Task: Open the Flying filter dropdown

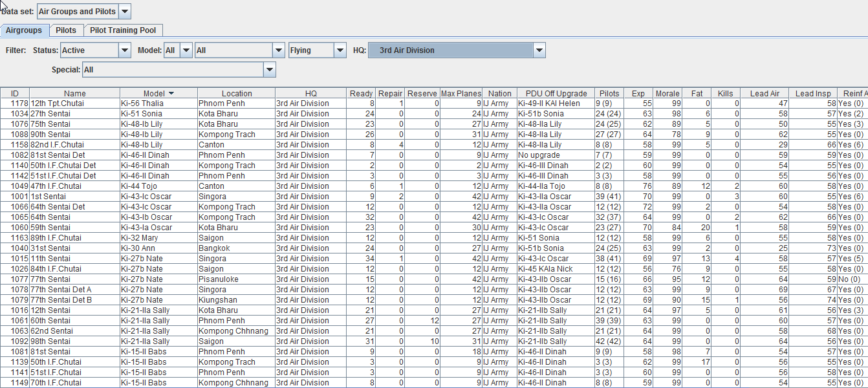Action: tap(338, 50)
